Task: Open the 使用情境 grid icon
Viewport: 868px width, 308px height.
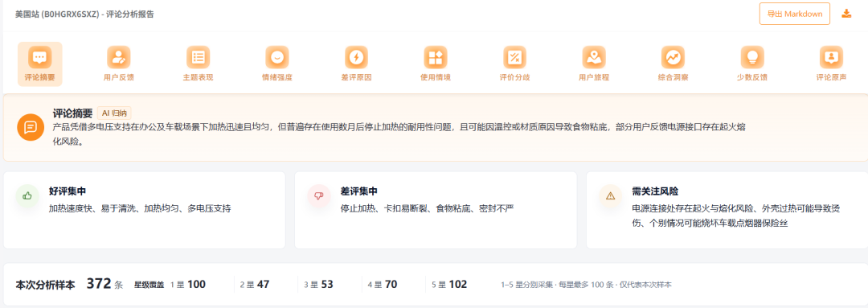Action: [436, 57]
